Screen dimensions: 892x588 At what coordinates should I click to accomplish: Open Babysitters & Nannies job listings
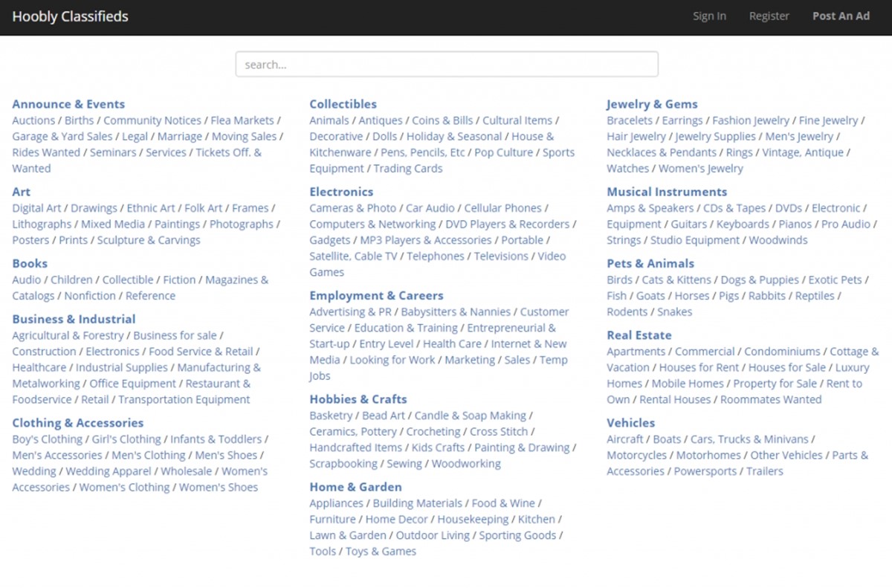coord(456,312)
